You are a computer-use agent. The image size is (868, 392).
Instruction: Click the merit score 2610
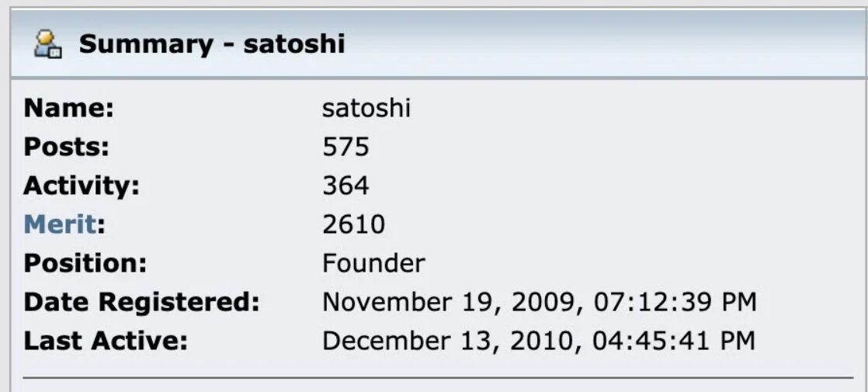(x=353, y=224)
